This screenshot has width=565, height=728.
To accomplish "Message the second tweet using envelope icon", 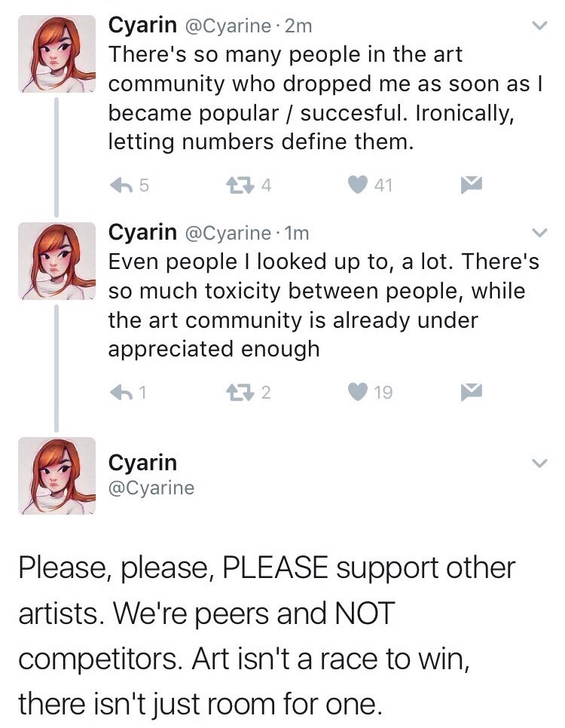I will (x=472, y=392).
